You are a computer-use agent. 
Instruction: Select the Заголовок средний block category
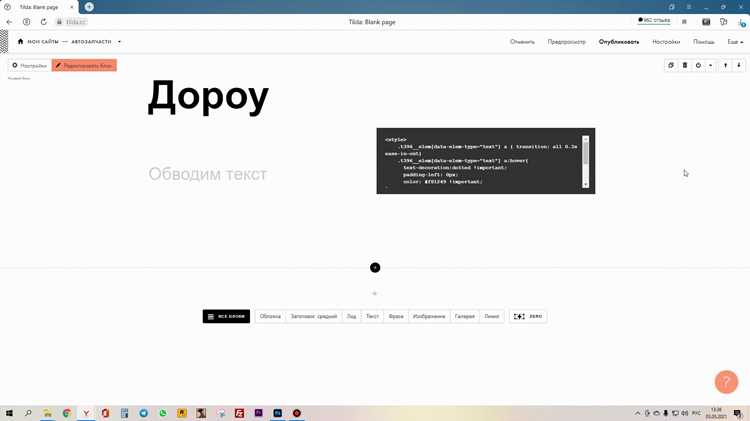click(x=314, y=316)
